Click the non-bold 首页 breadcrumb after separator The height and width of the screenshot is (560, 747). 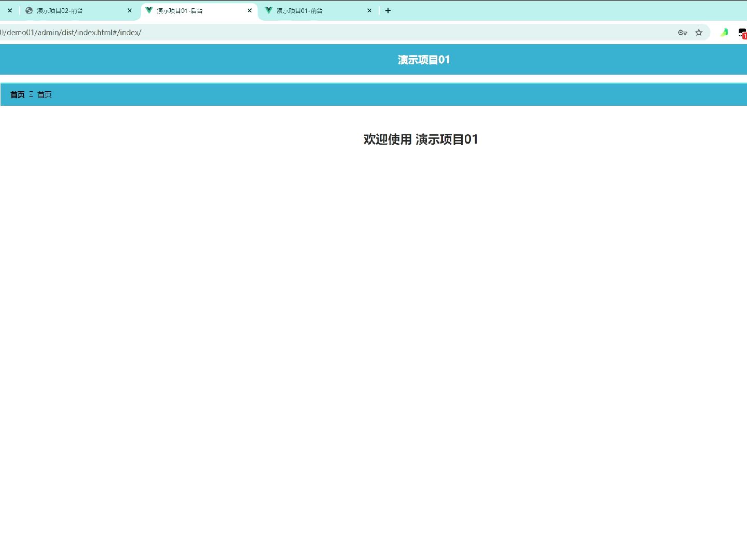45,94
